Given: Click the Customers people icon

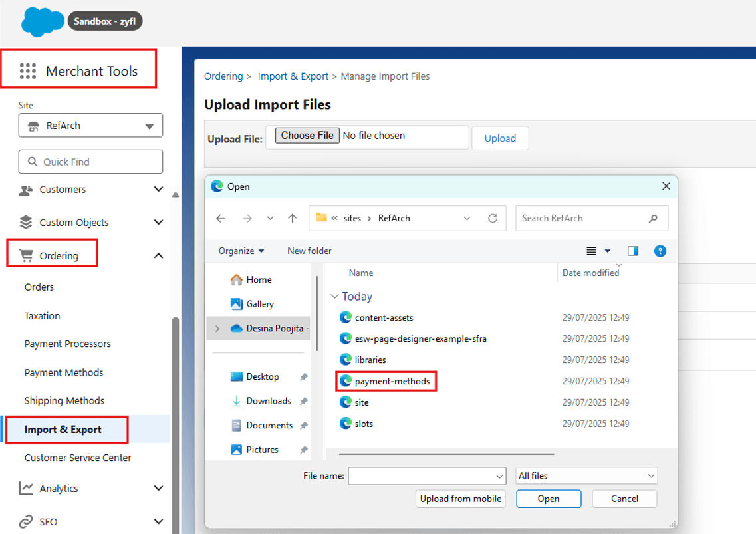Looking at the screenshot, I should click(26, 190).
